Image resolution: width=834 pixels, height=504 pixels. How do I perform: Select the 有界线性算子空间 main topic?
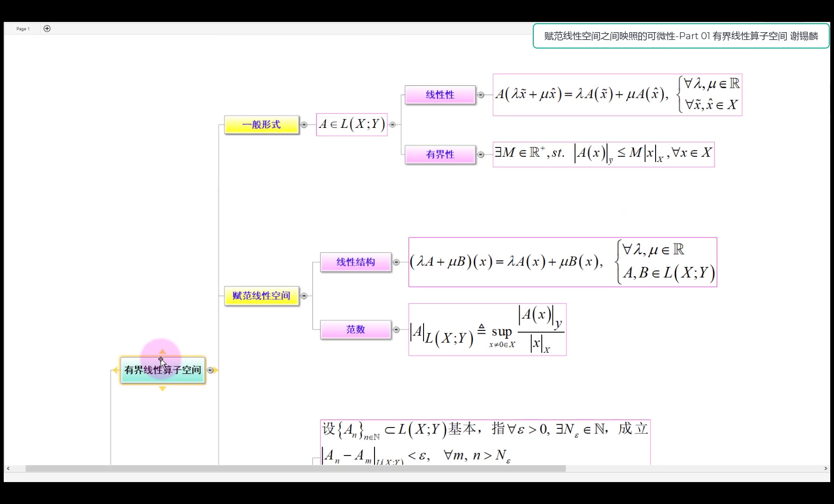point(163,370)
